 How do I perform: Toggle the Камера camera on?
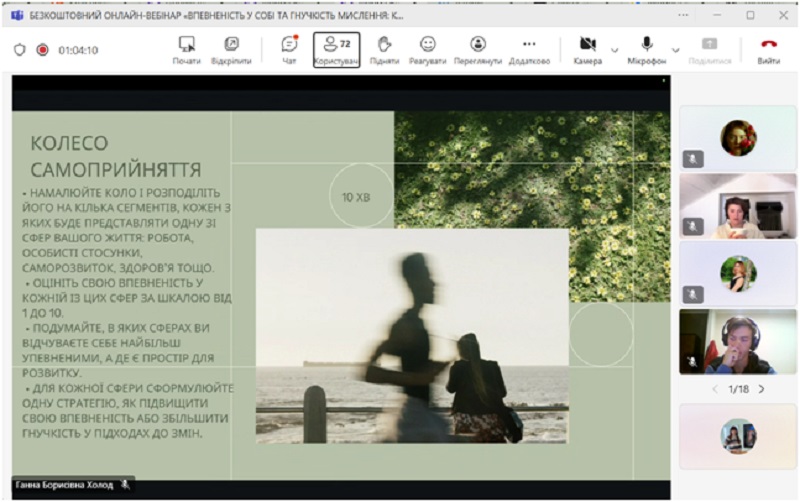click(x=588, y=45)
